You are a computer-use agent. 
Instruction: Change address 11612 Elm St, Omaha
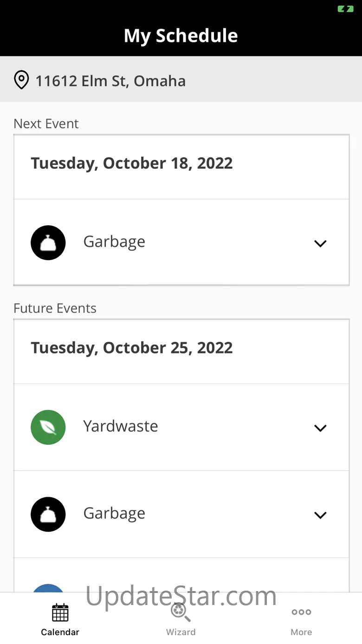110,81
